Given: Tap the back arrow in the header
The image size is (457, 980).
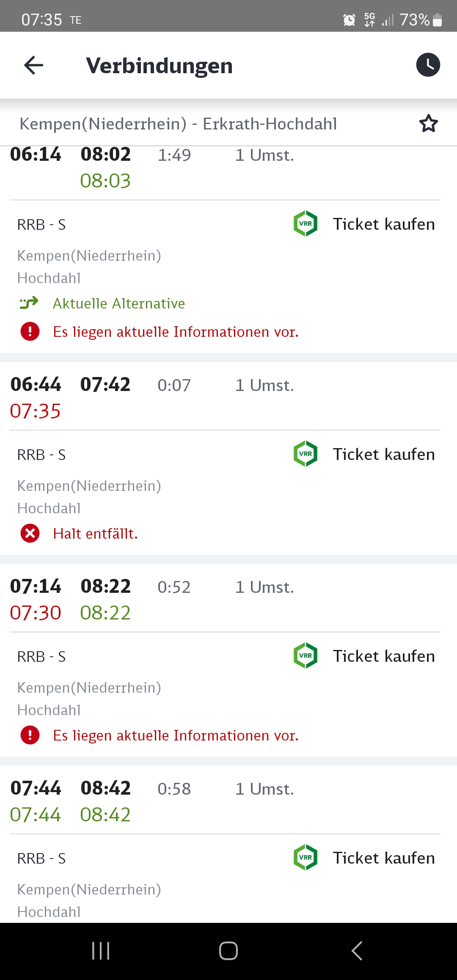Looking at the screenshot, I should 34,66.
